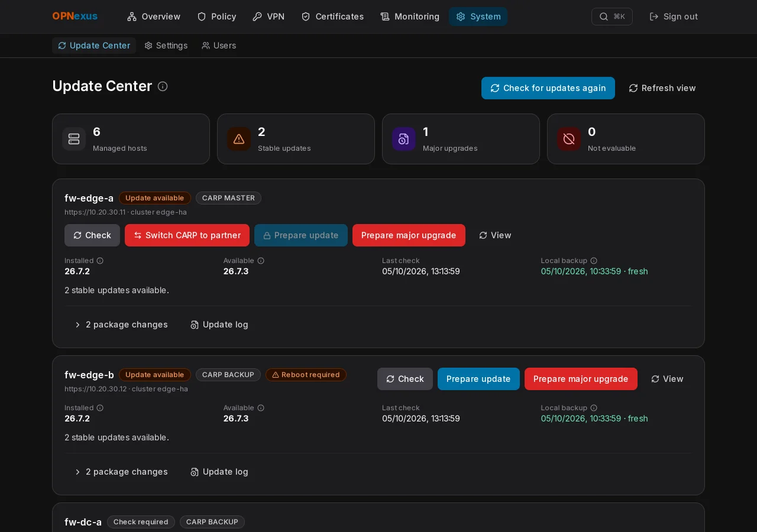Click the Reboot required badge on fw-edge-b
This screenshot has width=757, height=532.
click(306, 375)
